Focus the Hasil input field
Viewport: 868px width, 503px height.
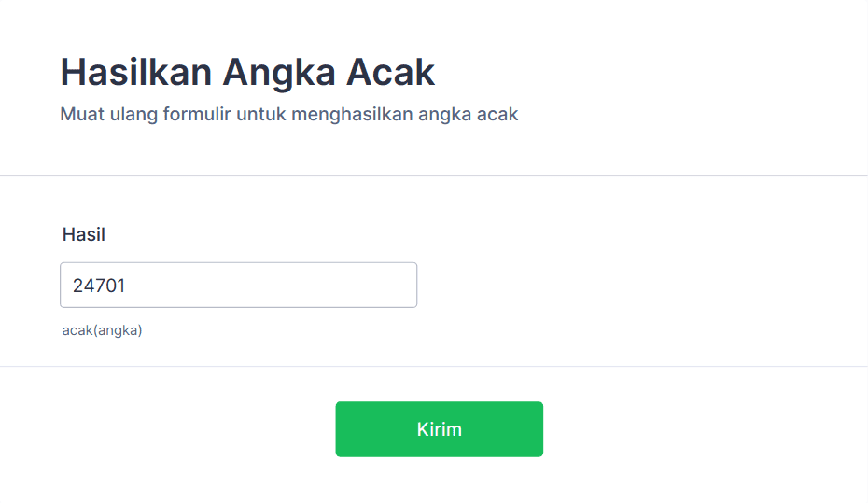click(x=238, y=285)
